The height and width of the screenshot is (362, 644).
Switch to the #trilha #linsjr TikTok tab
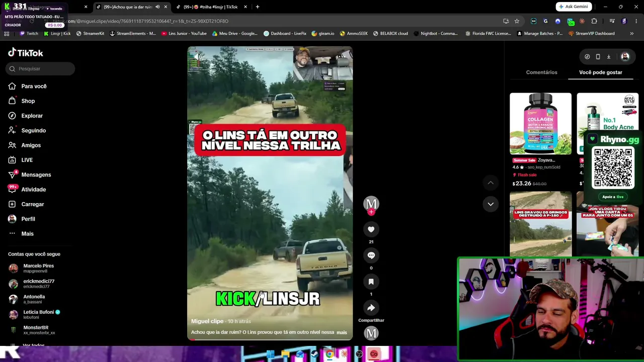pos(210,7)
